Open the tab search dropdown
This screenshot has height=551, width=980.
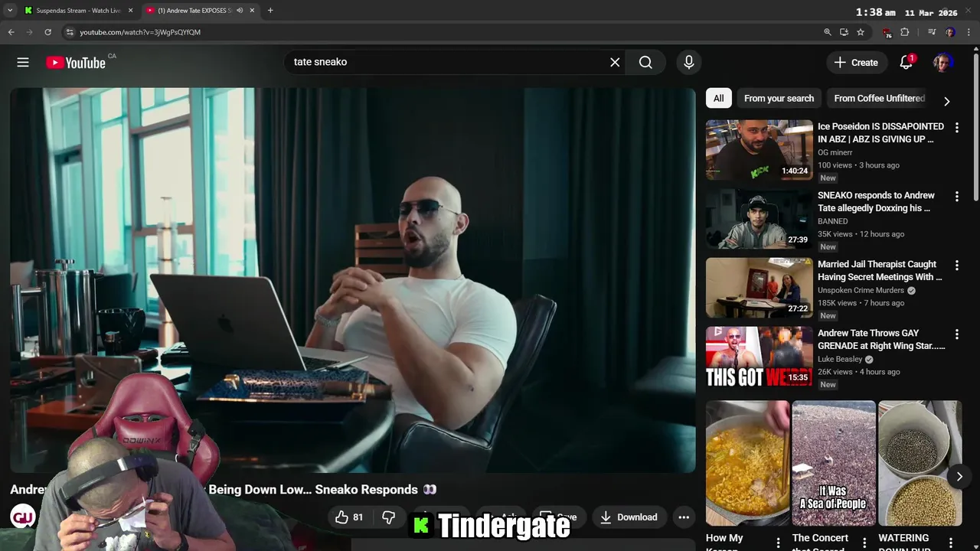pyautogui.click(x=10, y=11)
